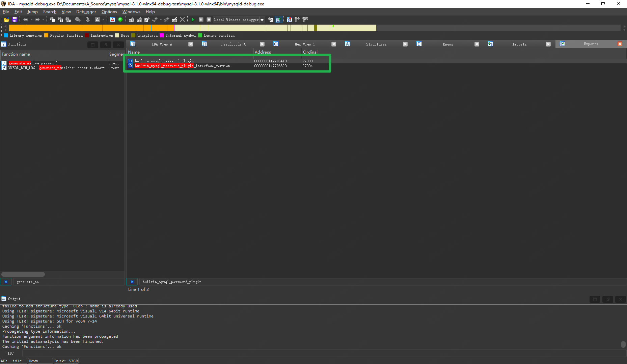Viewport: 627px width, 364px height.
Task: Open the forward-history dropdown arrow
Action: click(x=43, y=20)
